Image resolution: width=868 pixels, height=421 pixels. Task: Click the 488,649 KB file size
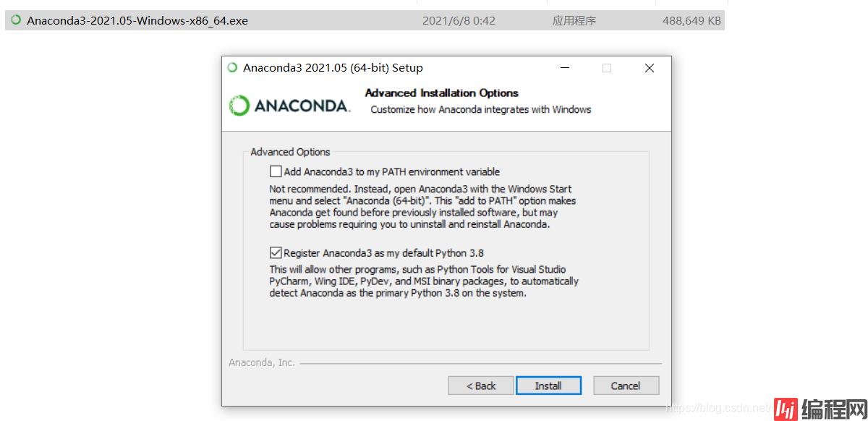pos(692,20)
